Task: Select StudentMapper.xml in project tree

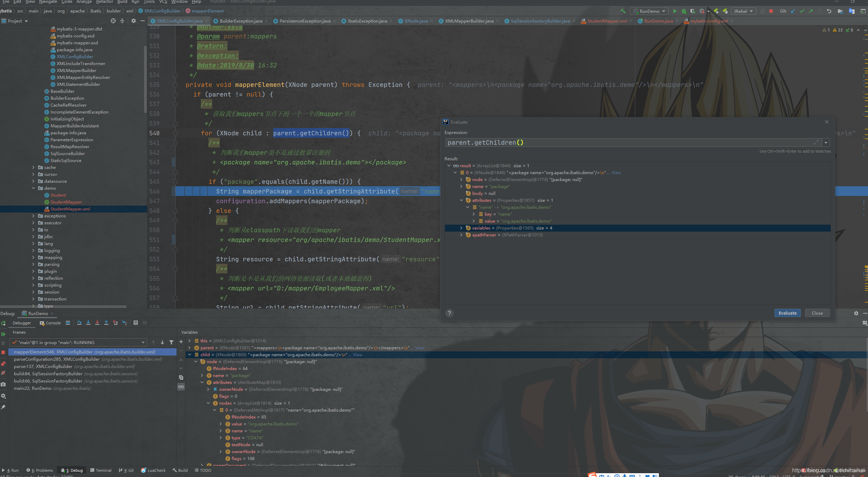Action: [70, 209]
